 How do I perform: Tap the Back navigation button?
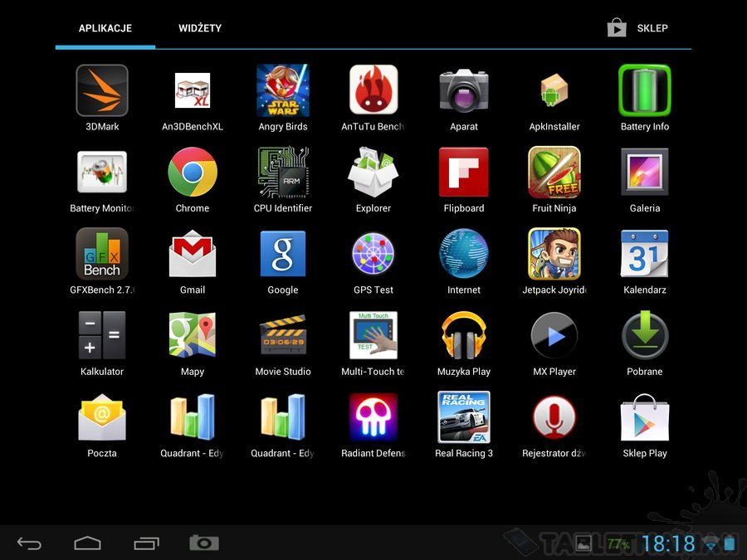point(29,543)
